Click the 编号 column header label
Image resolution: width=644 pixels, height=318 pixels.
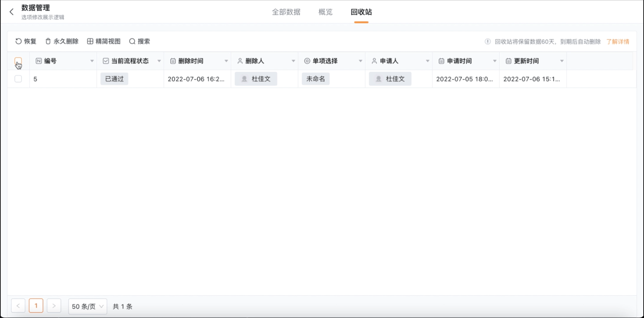50,61
